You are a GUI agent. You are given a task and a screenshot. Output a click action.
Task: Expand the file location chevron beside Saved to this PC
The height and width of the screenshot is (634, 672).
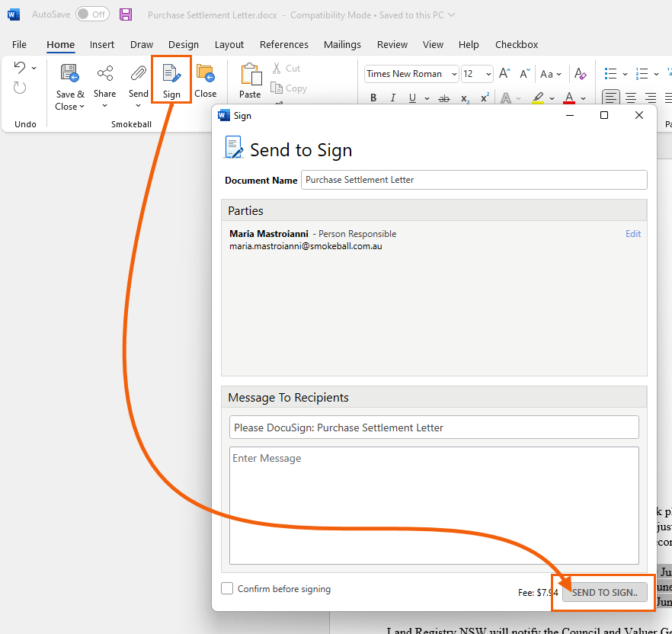click(x=451, y=15)
